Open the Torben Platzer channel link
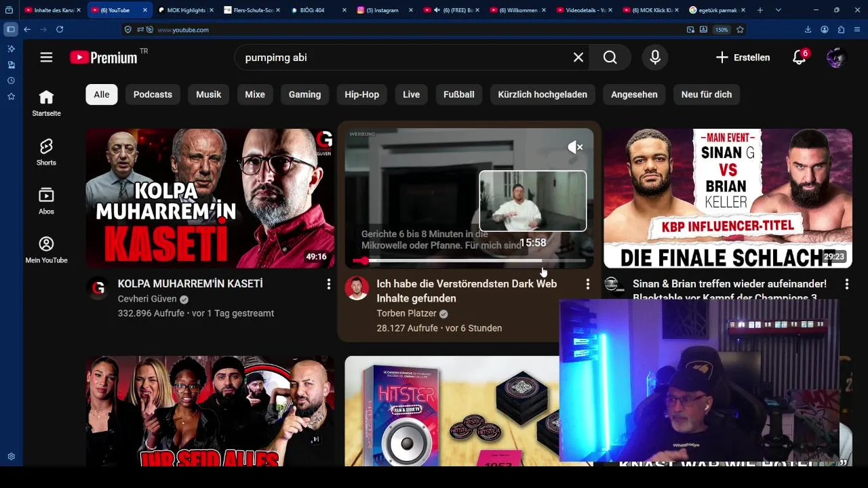This screenshot has height=488, width=868. (x=407, y=314)
